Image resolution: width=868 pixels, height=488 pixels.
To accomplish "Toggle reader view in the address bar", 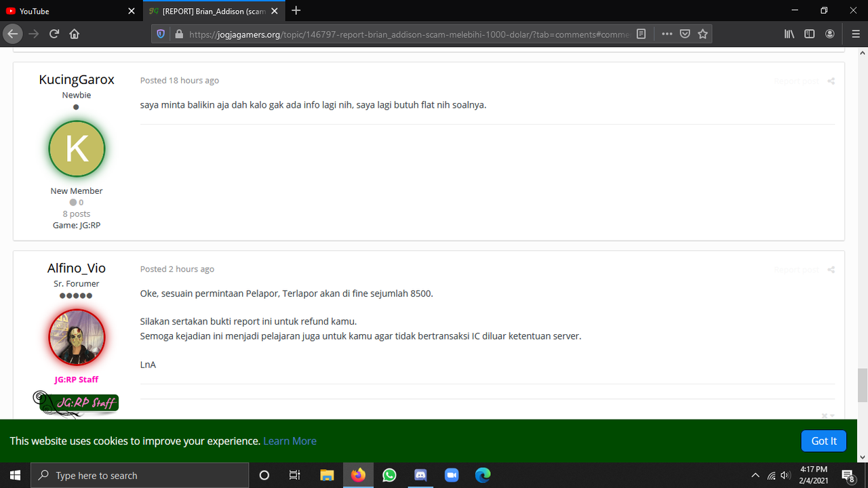I will pyautogui.click(x=642, y=34).
